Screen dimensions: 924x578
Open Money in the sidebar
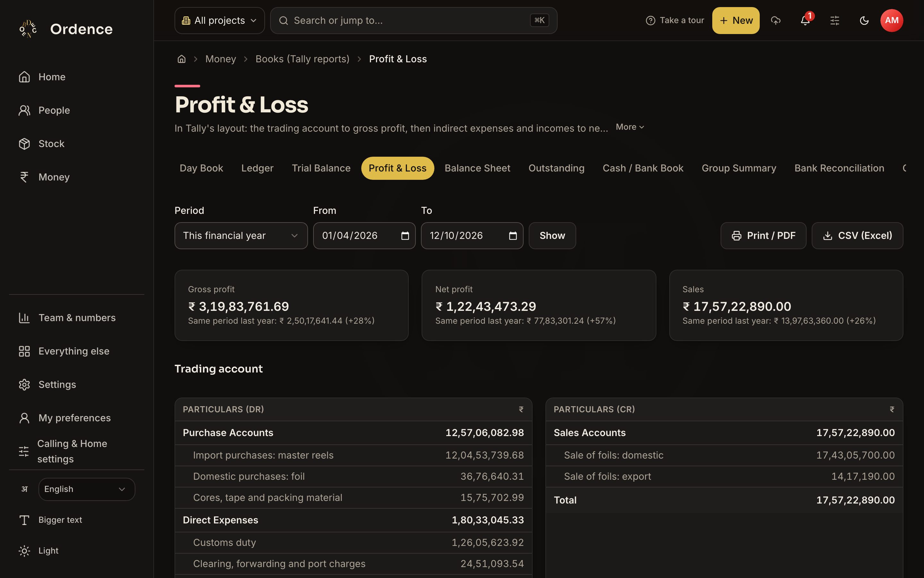(x=76, y=177)
